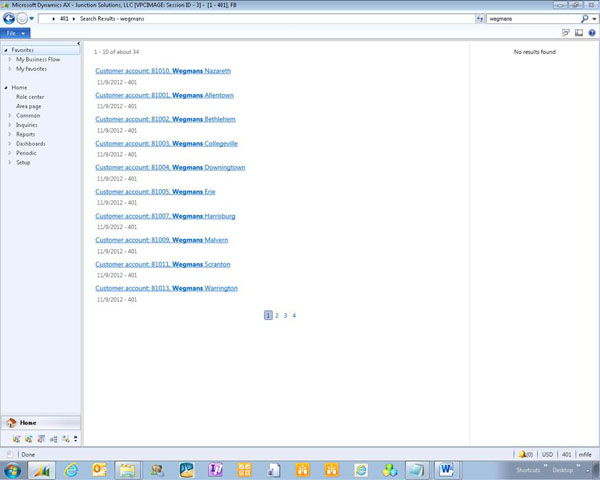
Task: Refresh results with the address bar refresh icon
Action: coord(480,18)
